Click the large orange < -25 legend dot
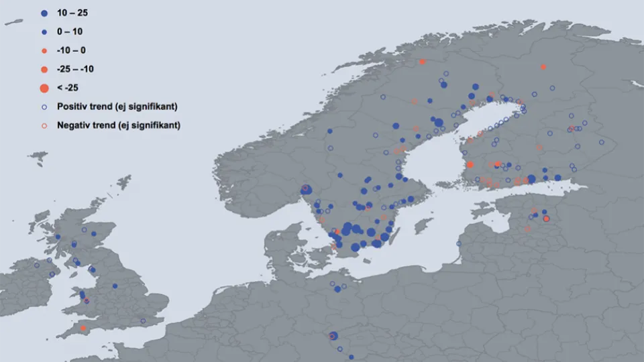This screenshot has height=362, width=644. 44,88
